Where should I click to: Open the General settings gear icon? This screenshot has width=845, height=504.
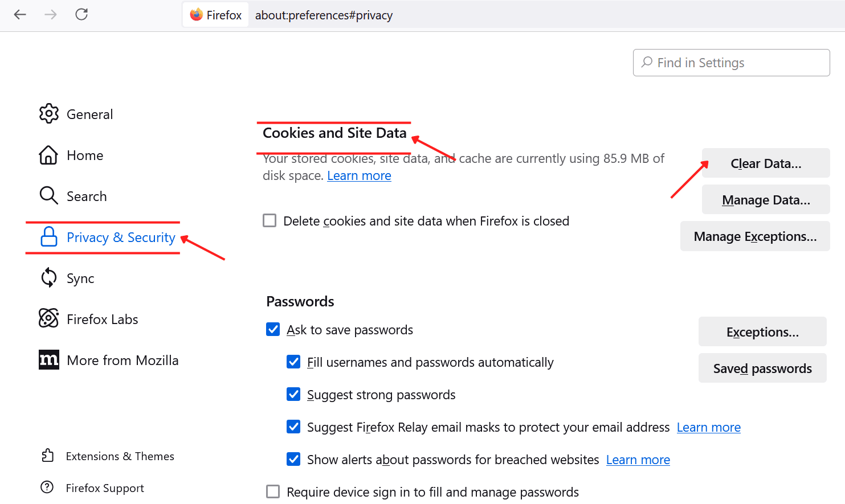[x=49, y=114]
